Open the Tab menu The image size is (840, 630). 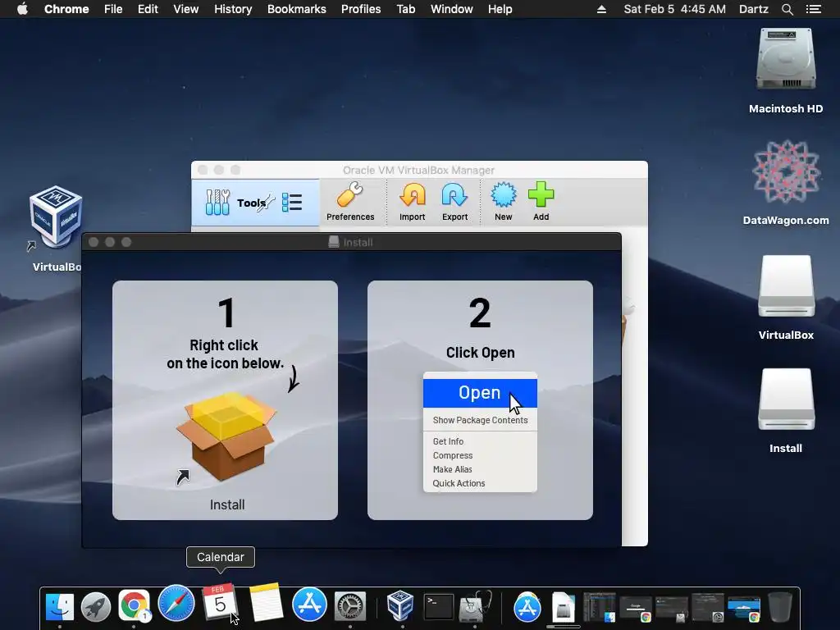(x=406, y=9)
